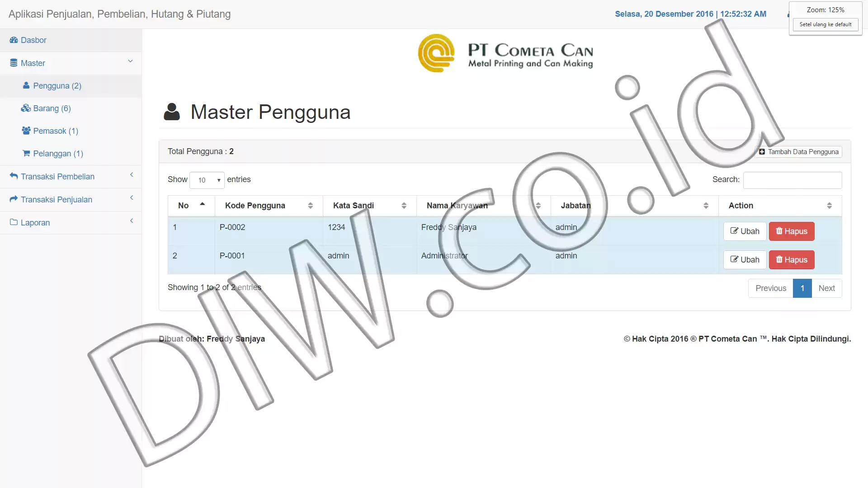Screen dimensions: 868x488
Task: Click Hapus for Freddy Sanjaya row
Action: tap(792, 231)
